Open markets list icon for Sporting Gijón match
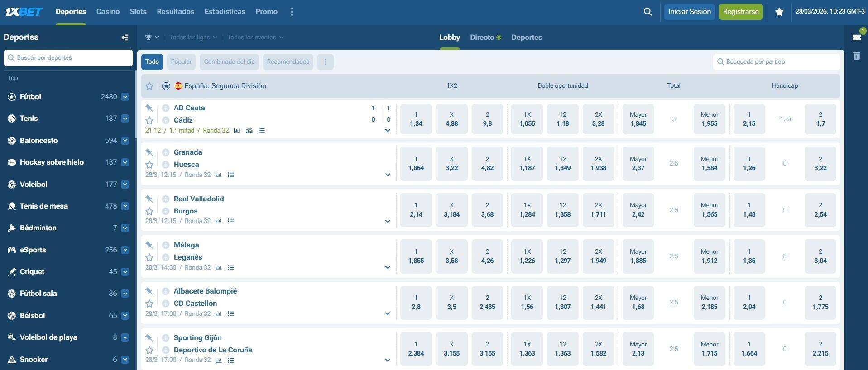 click(x=230, y=360)
